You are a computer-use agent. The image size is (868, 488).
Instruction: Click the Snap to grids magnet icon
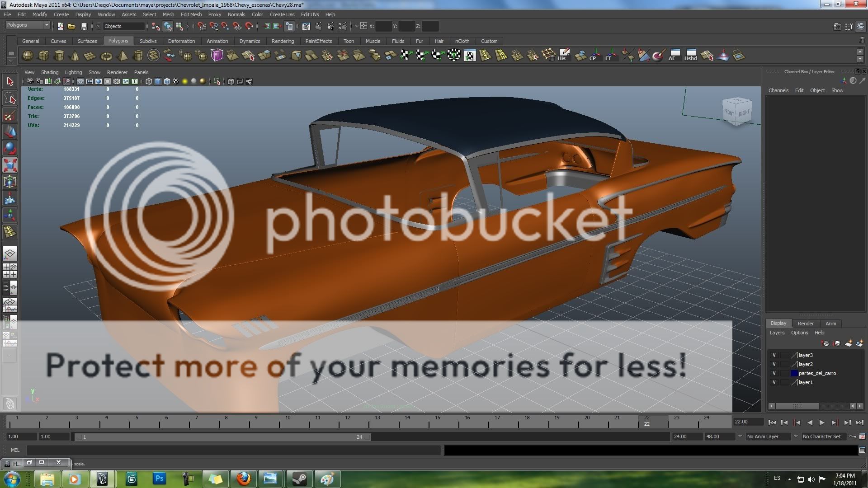coord(202,26)
